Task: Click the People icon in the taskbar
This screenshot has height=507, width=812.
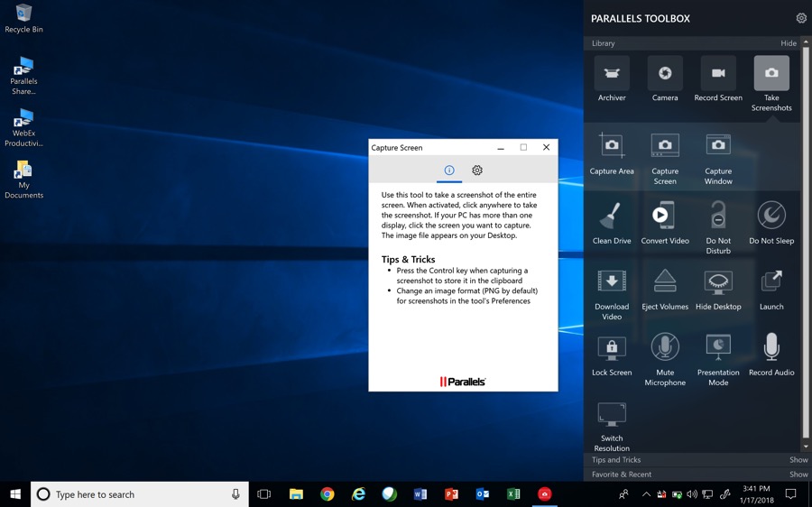Action: click(x=623, y=494)
